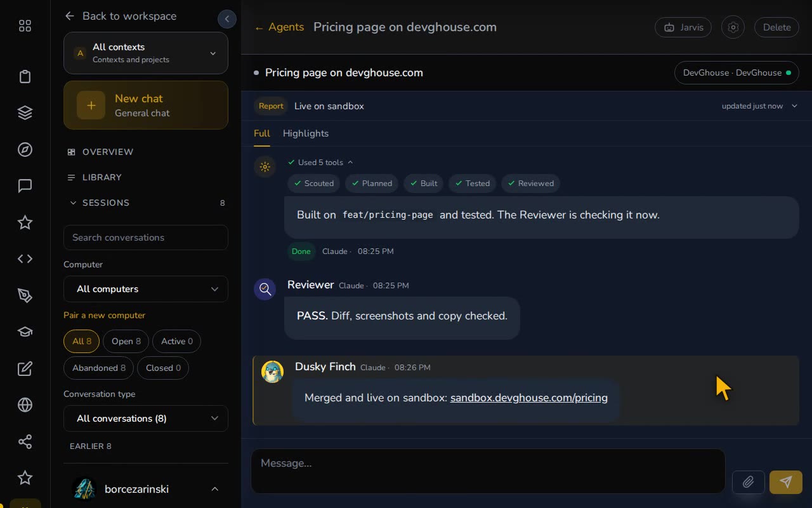Click the Pair a new computer link

(105, 315)
